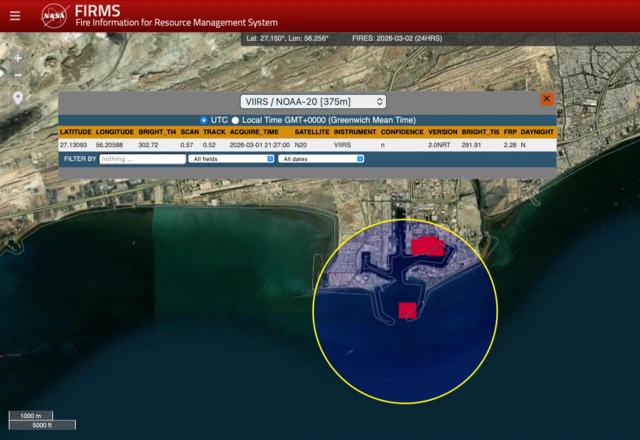This screenshot has height=440, width=640.
Task: Zoom in with the plus button
Action: point(18,58)
